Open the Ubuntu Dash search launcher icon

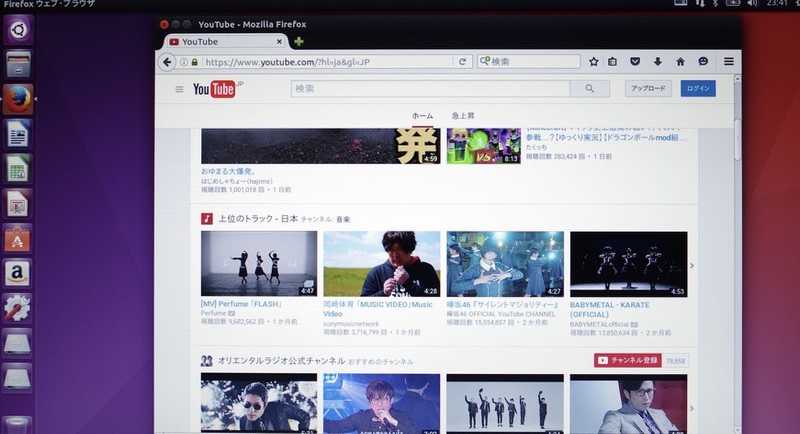(18, 30)
